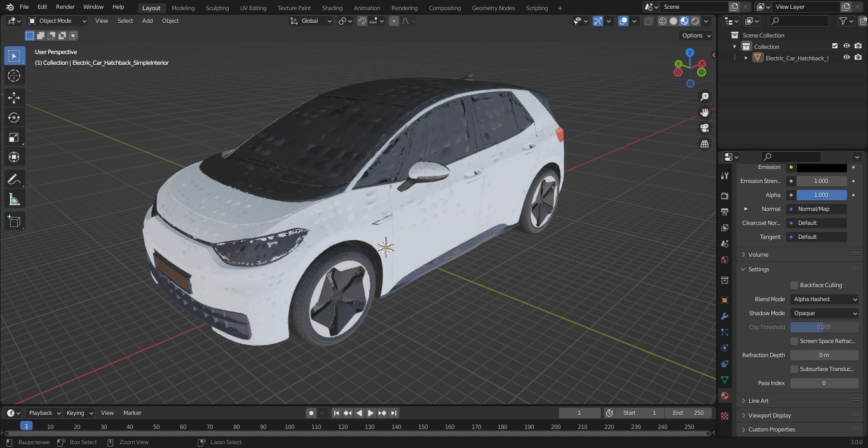868x448 pixels.
Task: Open the Object Mode dropdown
Action: point(57,21)
